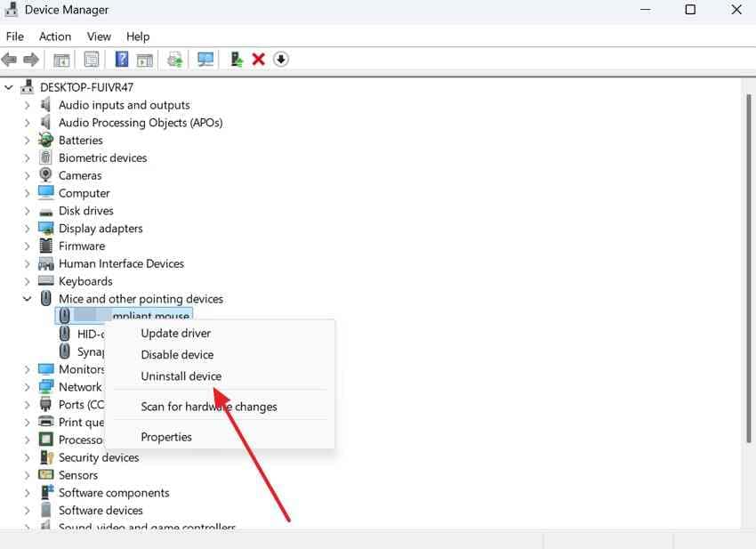The image size is (756, 549).
Task: Expand the Keyboards node
Action: pos(27,281)
